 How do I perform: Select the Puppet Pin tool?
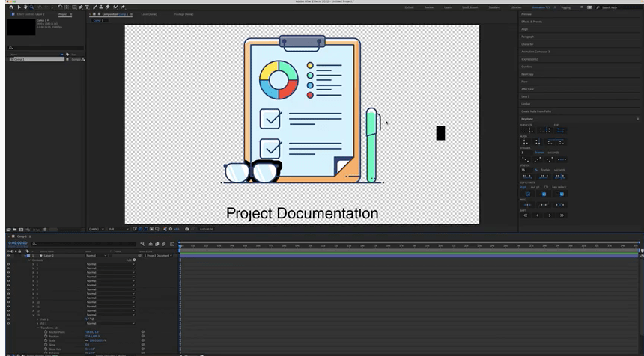coord(123,7)
